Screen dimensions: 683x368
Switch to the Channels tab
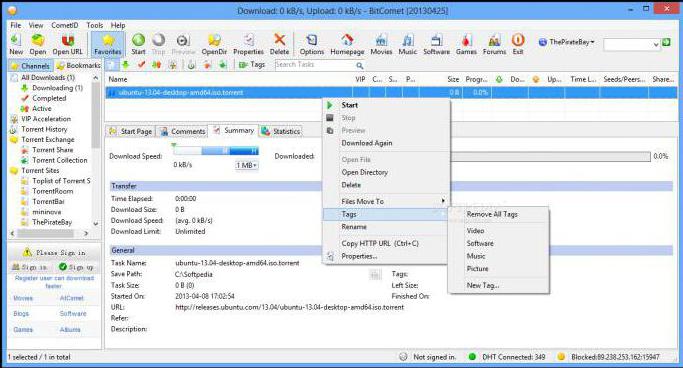point(30,66)
